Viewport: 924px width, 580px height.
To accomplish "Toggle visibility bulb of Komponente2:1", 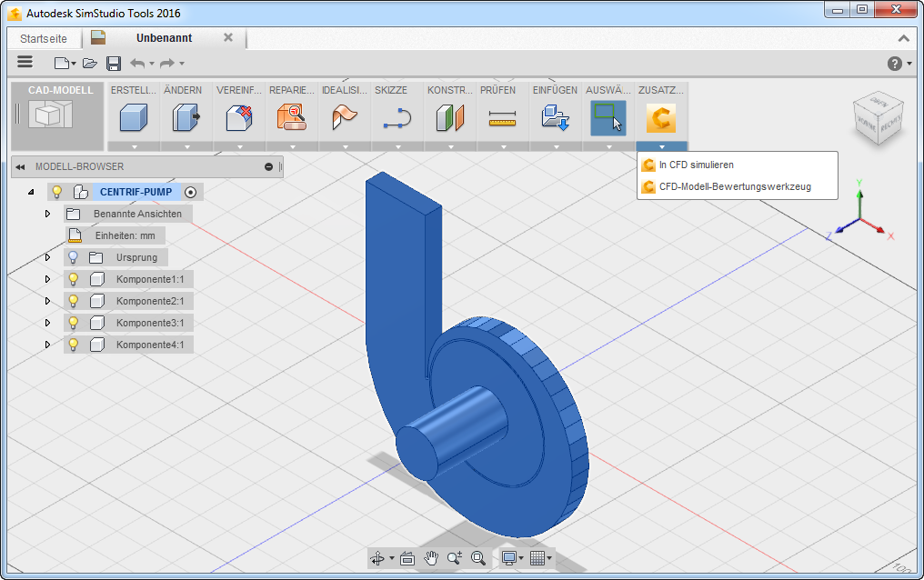I will coord(73,301).
